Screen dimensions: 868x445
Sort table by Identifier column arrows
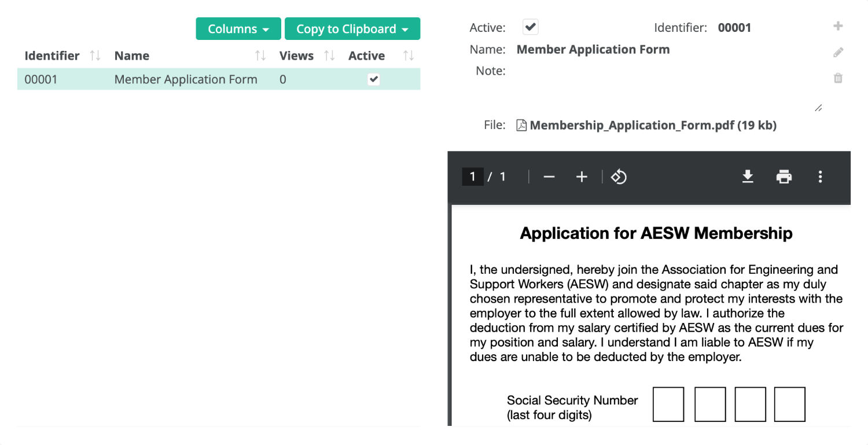coord(95,56)
